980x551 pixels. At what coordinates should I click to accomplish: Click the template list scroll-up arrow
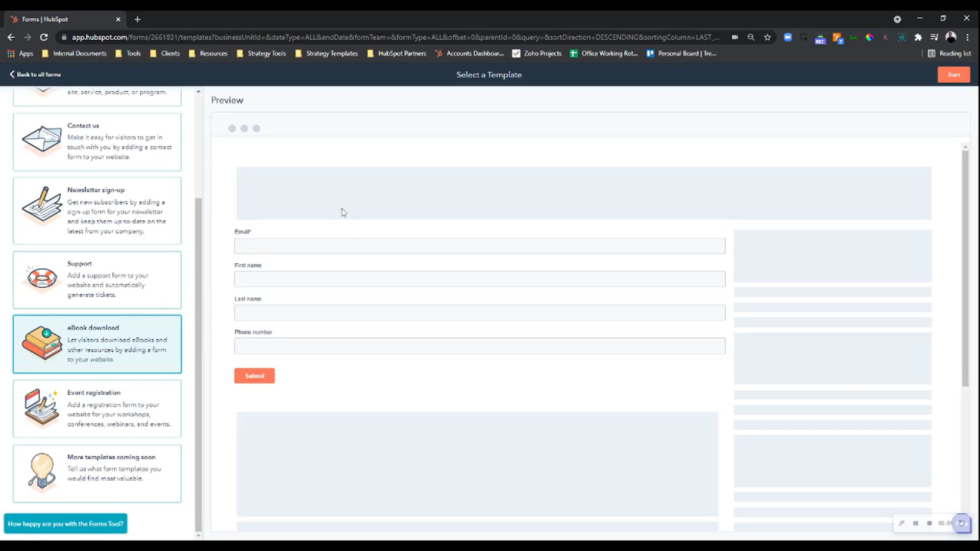[x=199, y=91]
